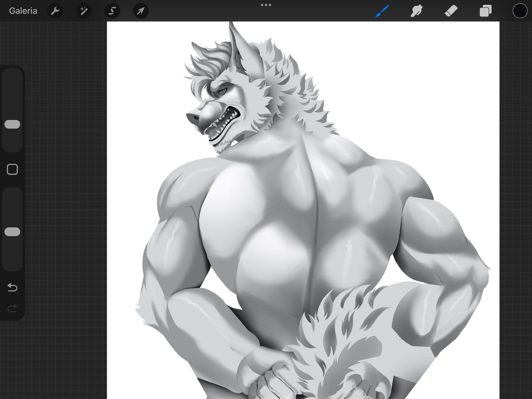Open the active color picker circle
Screen dimensions: 532x399
coord(520,11)
